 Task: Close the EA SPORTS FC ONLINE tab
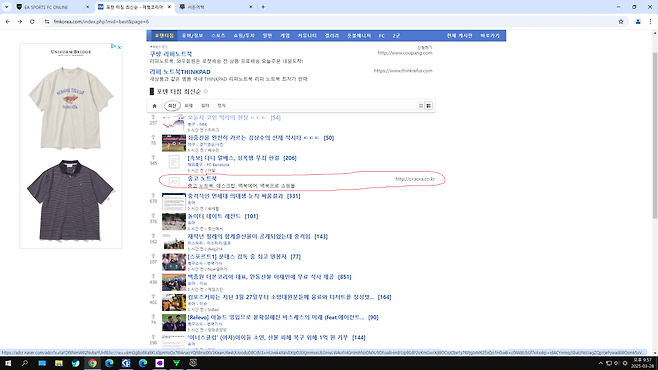[87, 7]
